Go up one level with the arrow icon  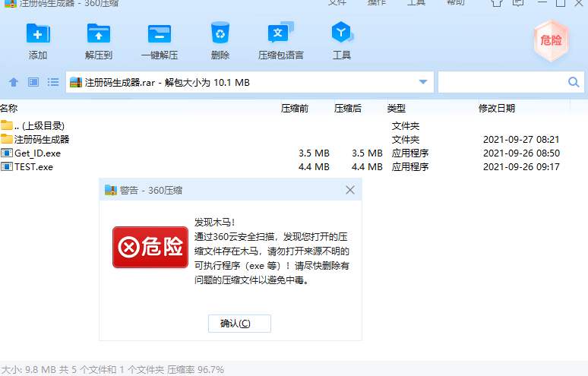pos(14,82)
